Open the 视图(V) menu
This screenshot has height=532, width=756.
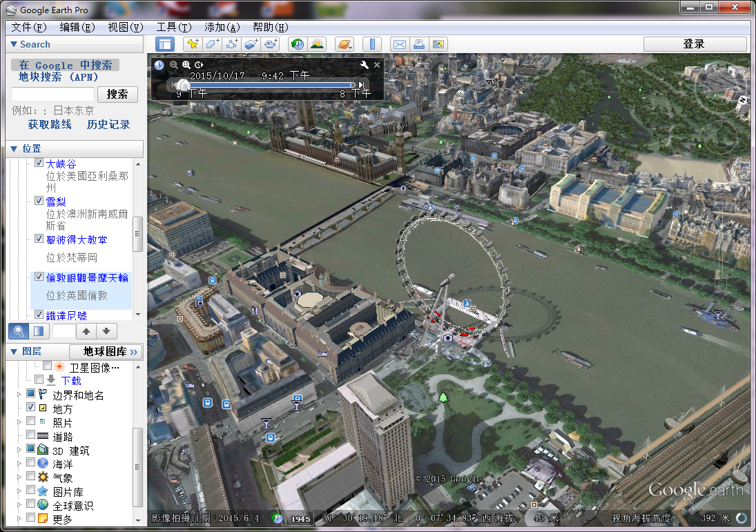pyautogui.click(x=126, y=28)
